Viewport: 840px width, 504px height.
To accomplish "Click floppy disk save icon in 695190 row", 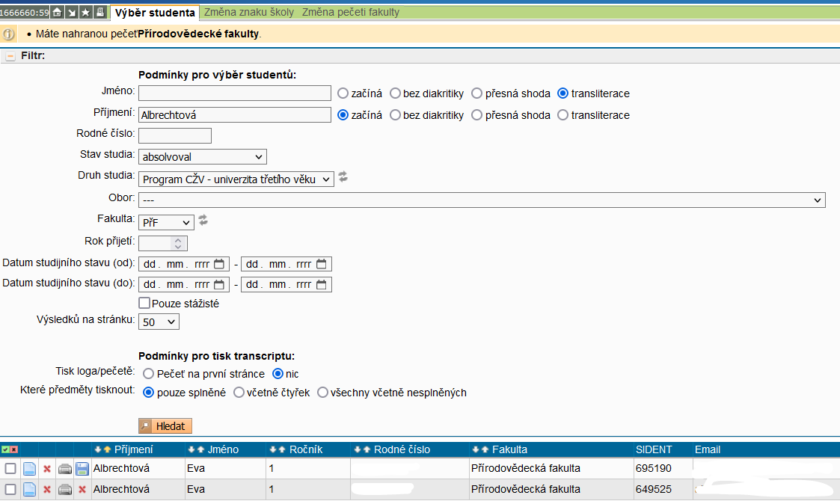I will [x=82, y=469].
